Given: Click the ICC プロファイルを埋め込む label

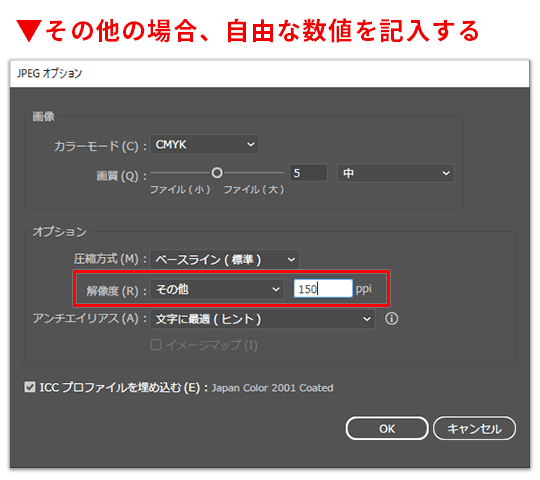Looking at the screenshot, I should tap(120, 387).
